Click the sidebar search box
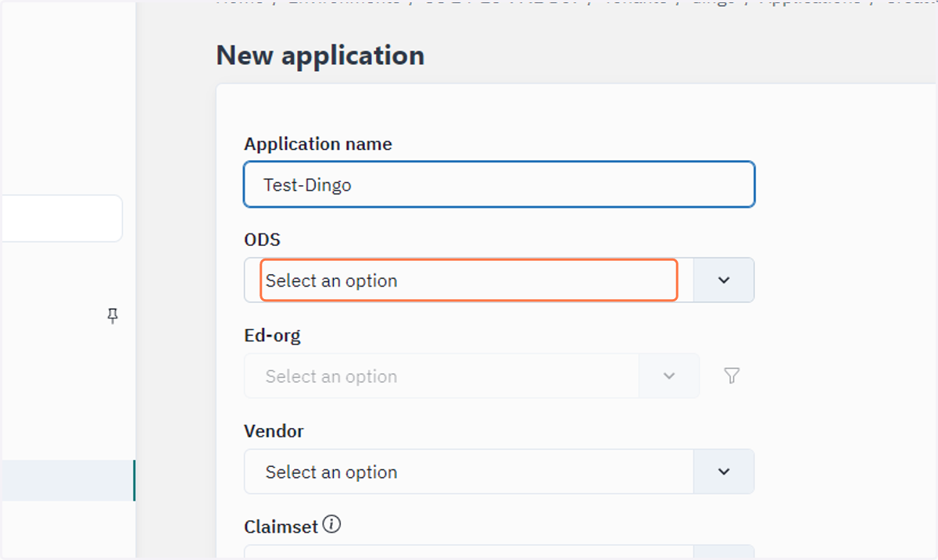 (61, 218)
